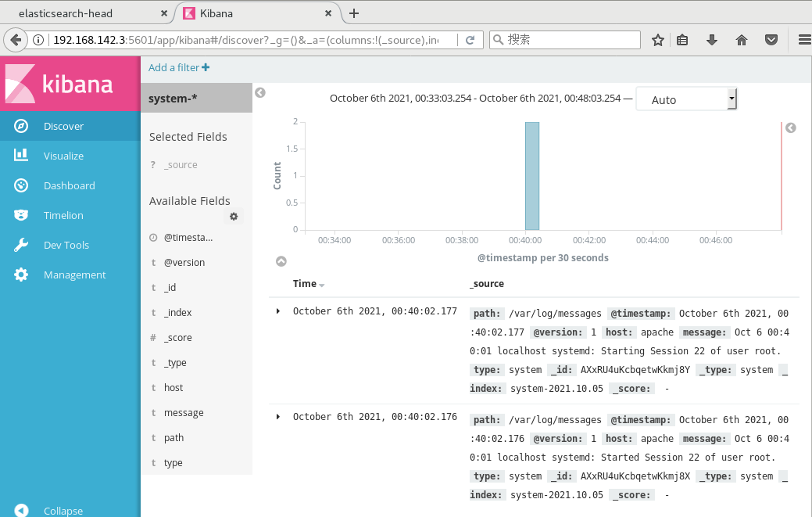The width and height of the screenshot is (812, 517).
Task: Click the histogram bar at 00:40:00
Action: click(532, 176)
